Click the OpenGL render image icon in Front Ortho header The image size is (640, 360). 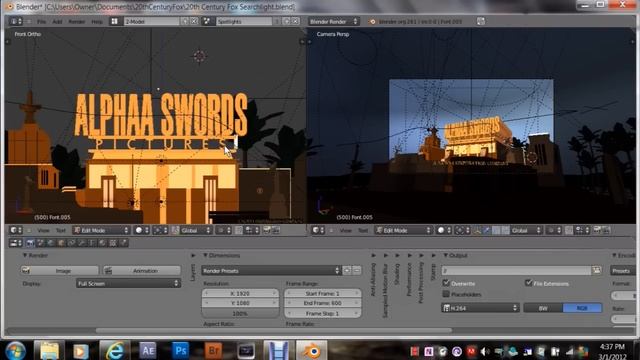(267, 230)
